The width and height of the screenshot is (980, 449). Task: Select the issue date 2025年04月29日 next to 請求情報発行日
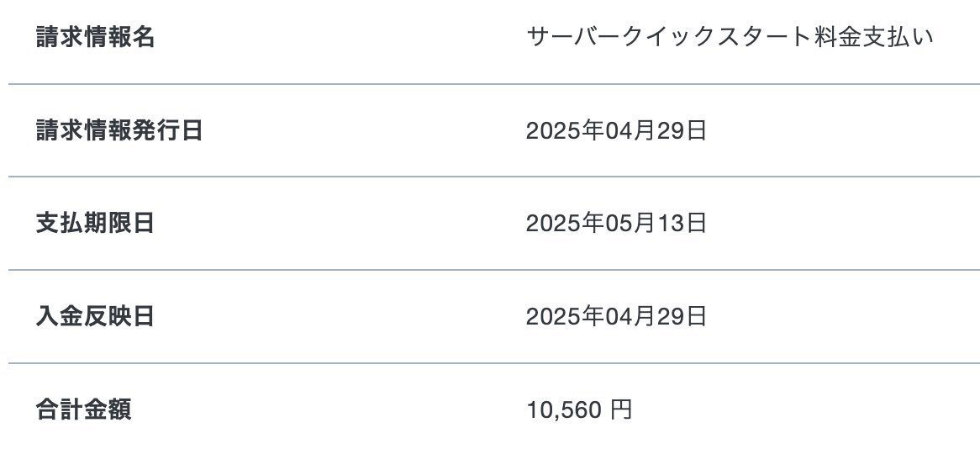(616, 130)
